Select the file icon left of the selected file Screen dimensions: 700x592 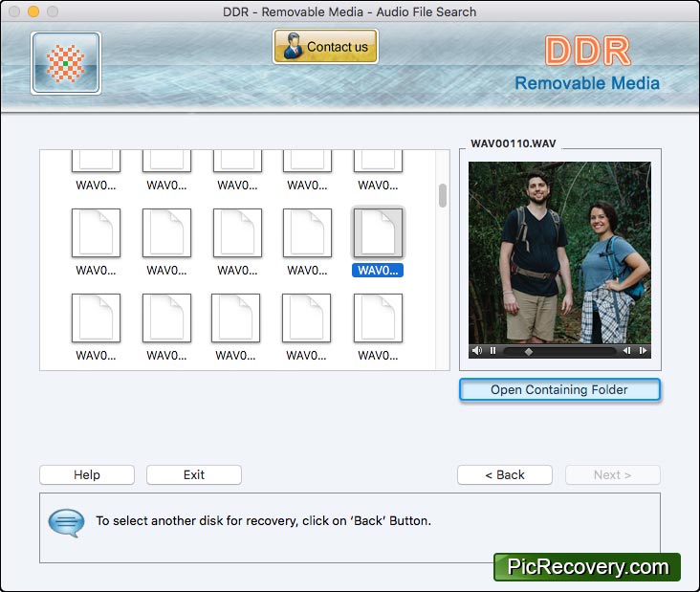pyautogui.click(x=307, y=232)
